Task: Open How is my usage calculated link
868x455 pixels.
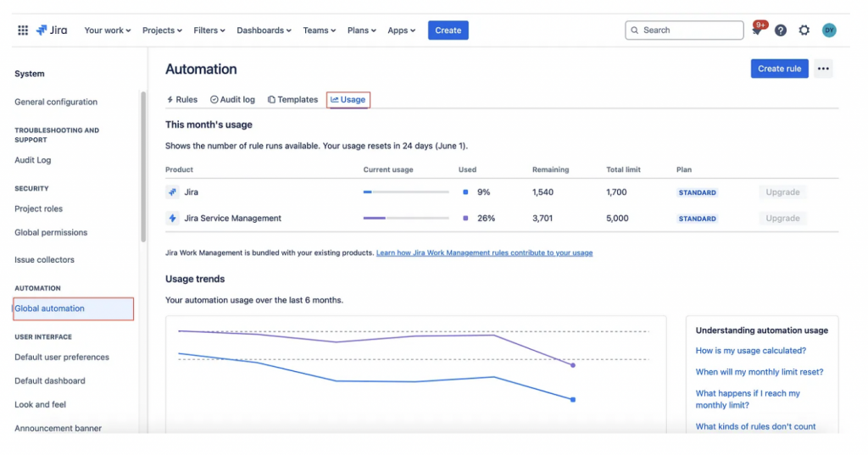Action: tap(751, 351)
